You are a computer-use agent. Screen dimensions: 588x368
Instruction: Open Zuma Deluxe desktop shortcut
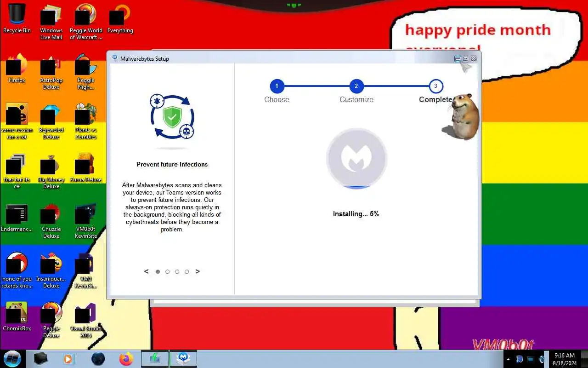86,167
